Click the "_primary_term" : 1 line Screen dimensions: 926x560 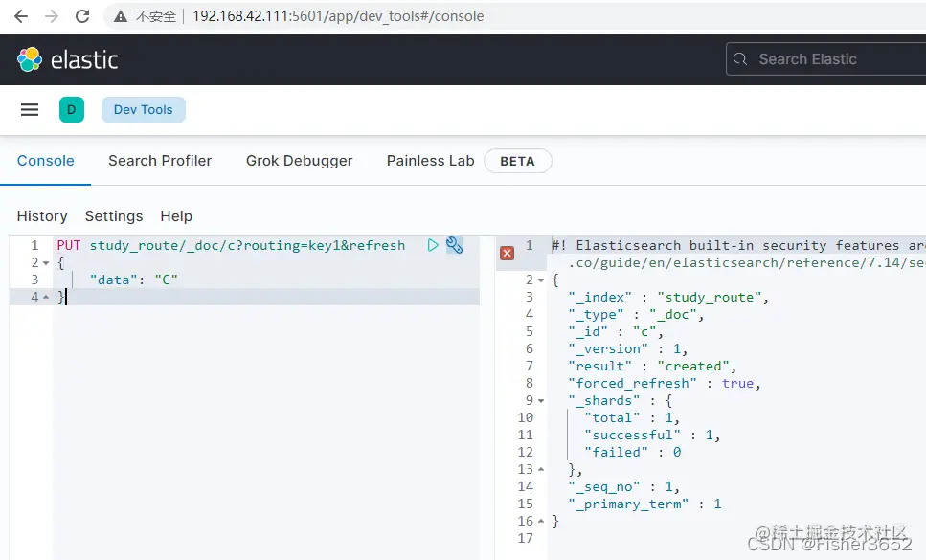click(644, 504)
